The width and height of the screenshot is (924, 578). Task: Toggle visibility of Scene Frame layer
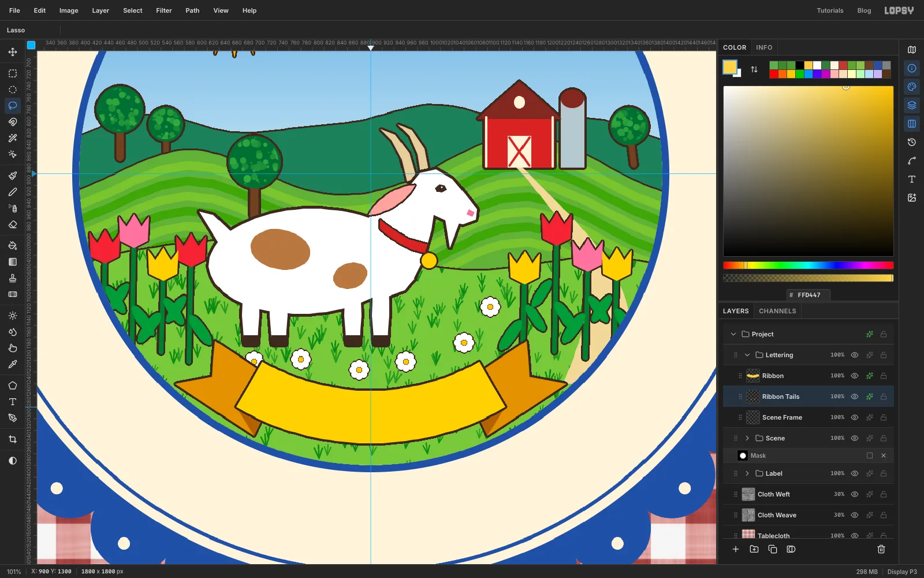click(x=855, y=417)
